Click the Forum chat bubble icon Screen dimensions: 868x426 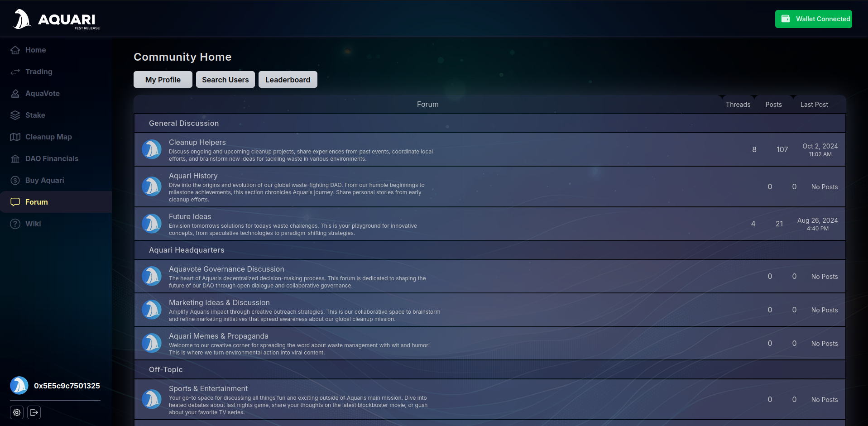(x=15, y=202)
